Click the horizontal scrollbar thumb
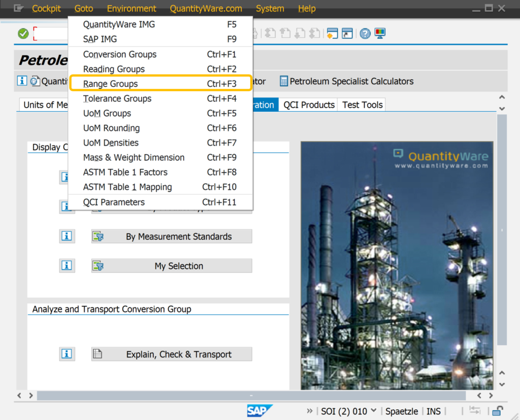Screen dimensions: 520x420 tap(251, 396)
